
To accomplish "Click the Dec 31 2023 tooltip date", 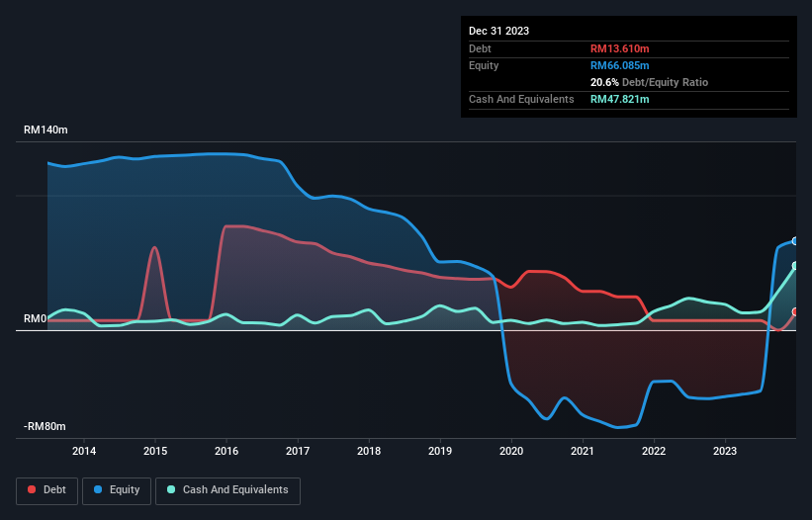I will pos(498,31).
